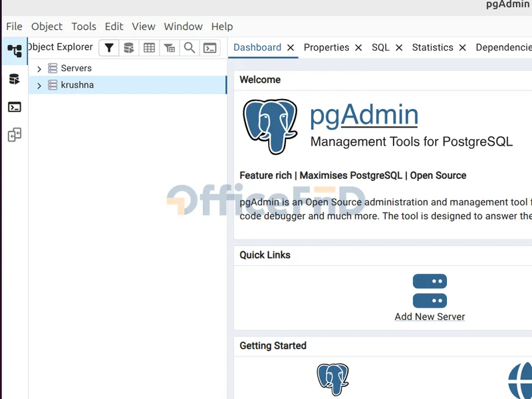Click the PSQL Tool toolbar icon

pos(209,48)
